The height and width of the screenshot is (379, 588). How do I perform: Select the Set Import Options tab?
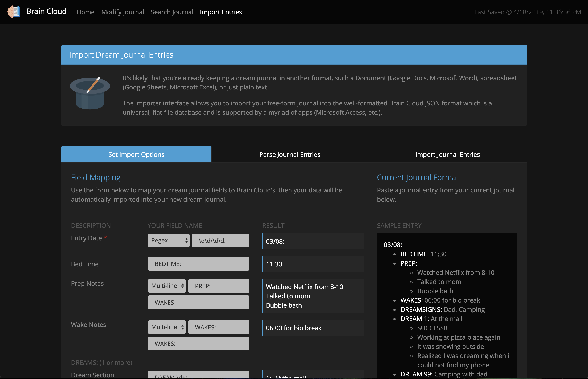pyautogui.click(x=136, y=155)
